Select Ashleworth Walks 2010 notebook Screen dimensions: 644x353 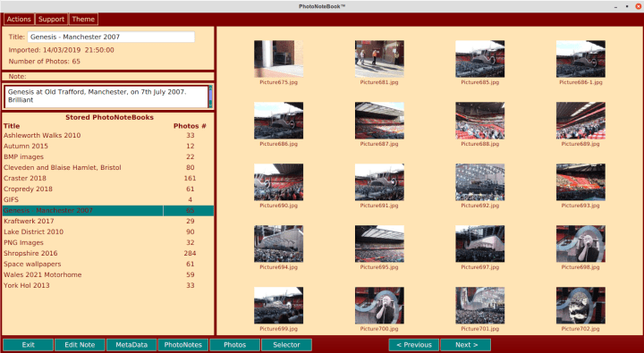pyautogui.click(x=108, y=136)
